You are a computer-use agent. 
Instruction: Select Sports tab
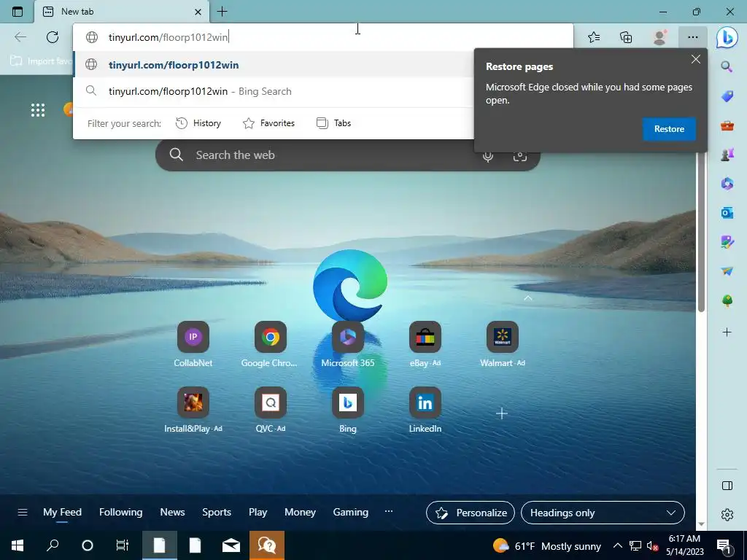[217, 513]
